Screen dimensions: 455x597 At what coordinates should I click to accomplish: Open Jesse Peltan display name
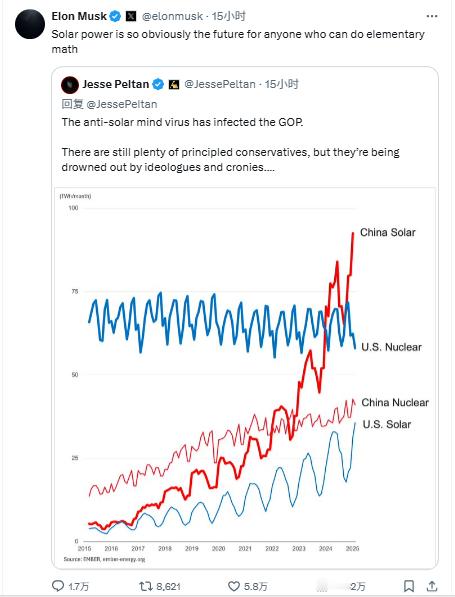click(116, 84)
